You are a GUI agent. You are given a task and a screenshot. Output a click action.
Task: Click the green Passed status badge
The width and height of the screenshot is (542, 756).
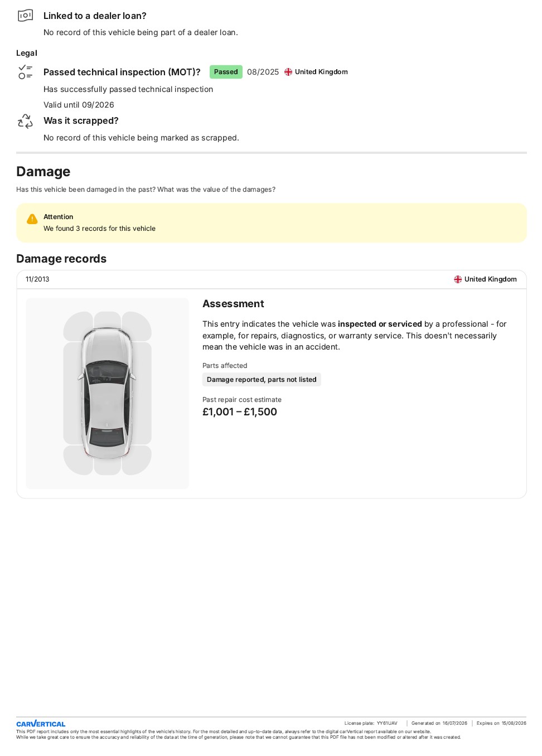(226, 72)
